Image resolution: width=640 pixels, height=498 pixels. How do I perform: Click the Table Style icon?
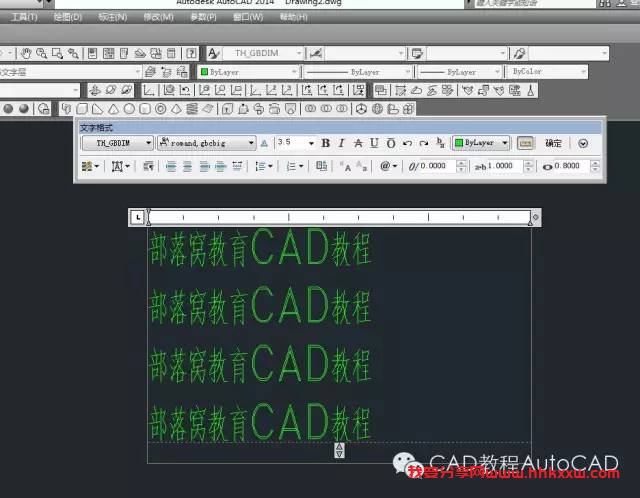click(x=417, y=53)
